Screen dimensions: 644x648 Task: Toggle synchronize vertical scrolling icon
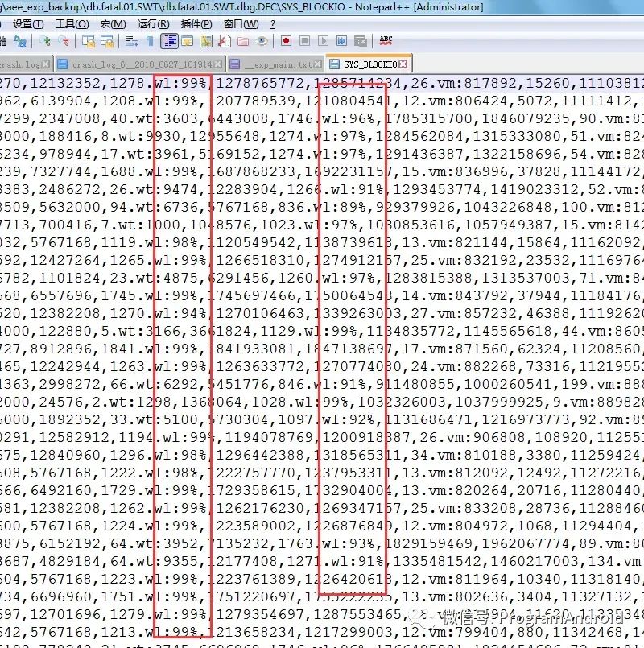(89, 41)
